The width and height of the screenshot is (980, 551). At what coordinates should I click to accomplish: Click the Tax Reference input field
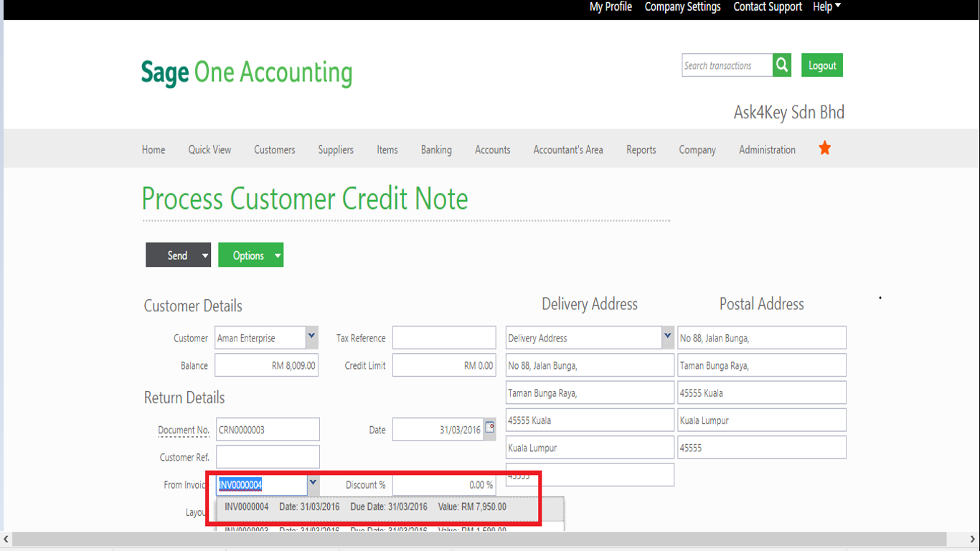click(444, 338)
